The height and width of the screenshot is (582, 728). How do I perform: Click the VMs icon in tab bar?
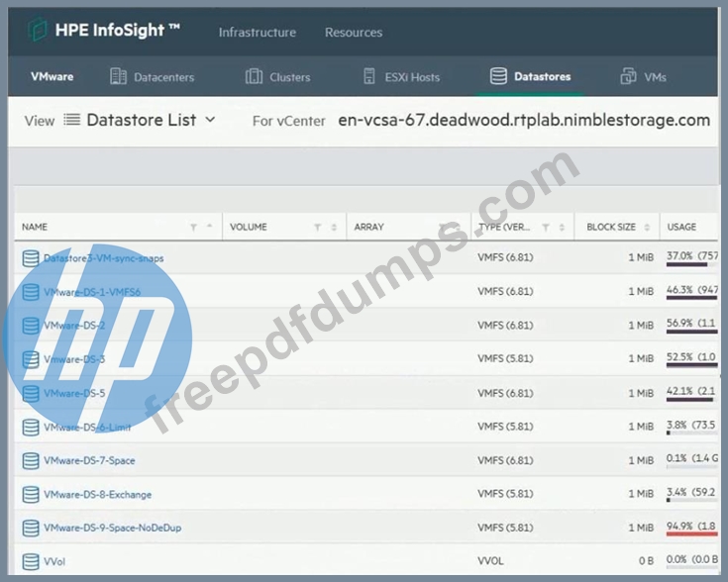[x=628, y=76]
